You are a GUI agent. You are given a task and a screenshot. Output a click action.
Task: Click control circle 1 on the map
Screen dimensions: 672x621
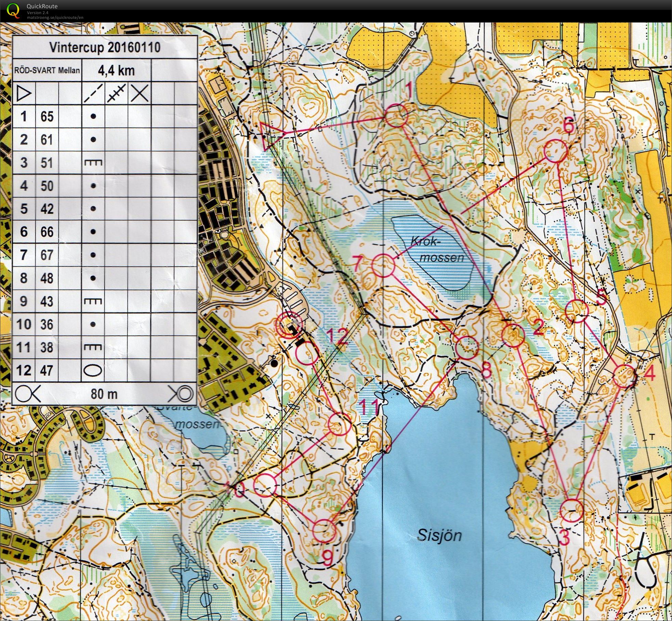[396, 116]
